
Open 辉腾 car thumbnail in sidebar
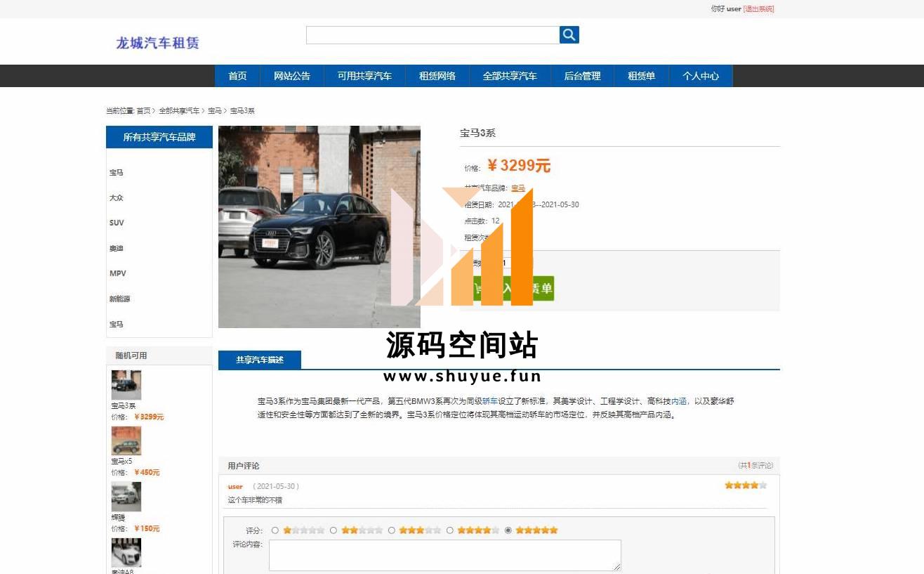[126, 497]
